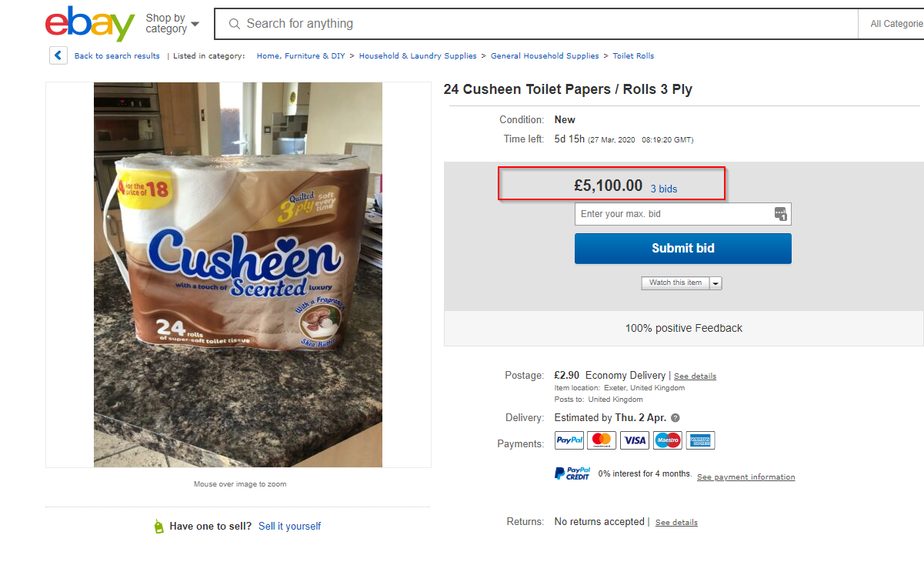Click the PayPal Credit logo
Screen dimensions: 924x582
pyautogui.click(x=572, y=473)
